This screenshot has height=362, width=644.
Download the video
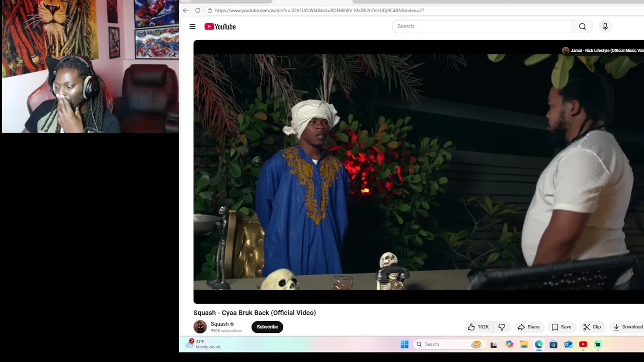[x=627, y=327]
